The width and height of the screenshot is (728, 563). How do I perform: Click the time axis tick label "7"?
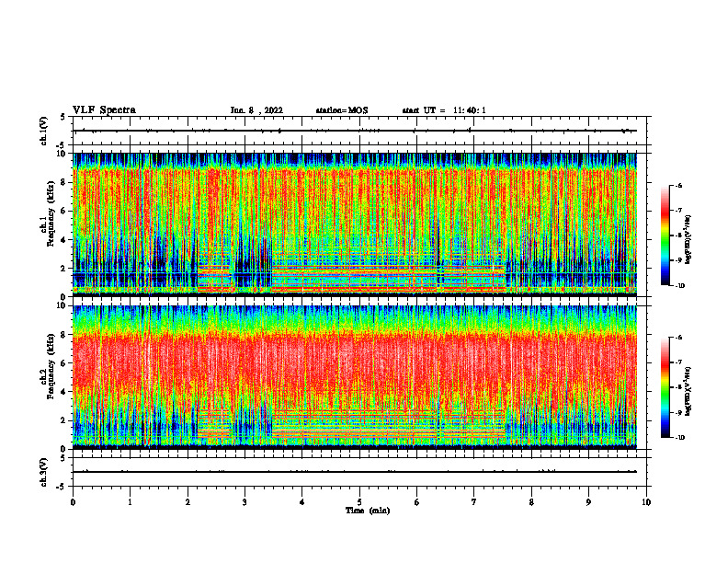pyautogui.click(x=474, y=502)
